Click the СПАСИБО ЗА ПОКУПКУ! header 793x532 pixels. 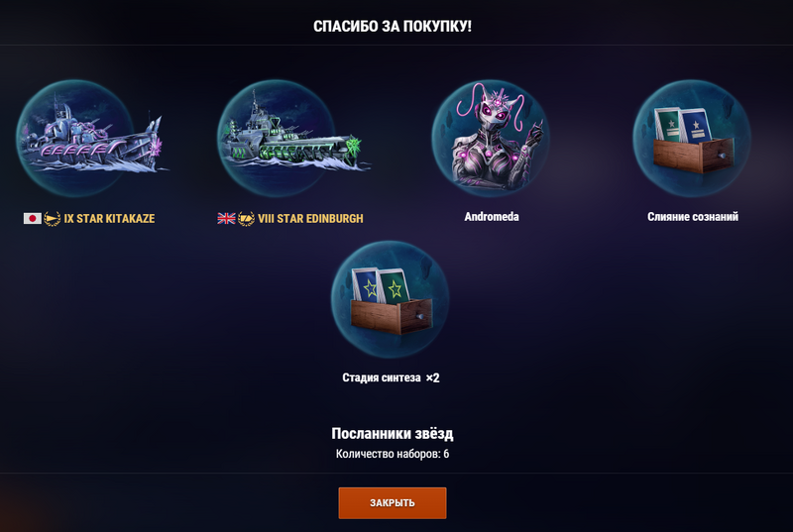[393, 27]
